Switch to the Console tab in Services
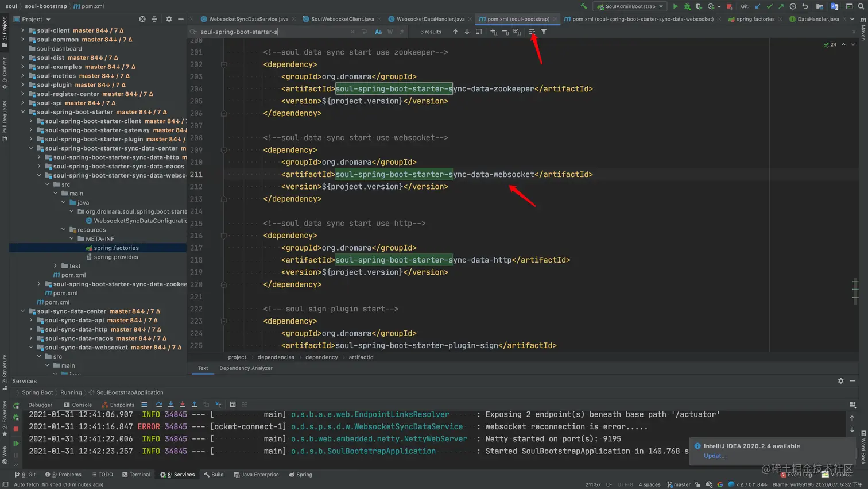868x489 pixels. [x=78, y=405]
